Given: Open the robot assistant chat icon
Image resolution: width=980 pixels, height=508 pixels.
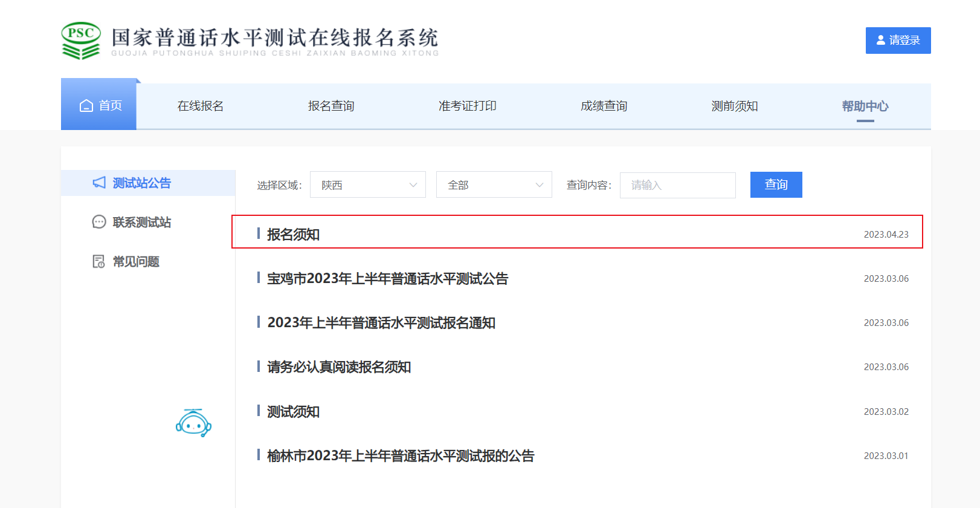Looking at the screenshot, I should 193,423.
